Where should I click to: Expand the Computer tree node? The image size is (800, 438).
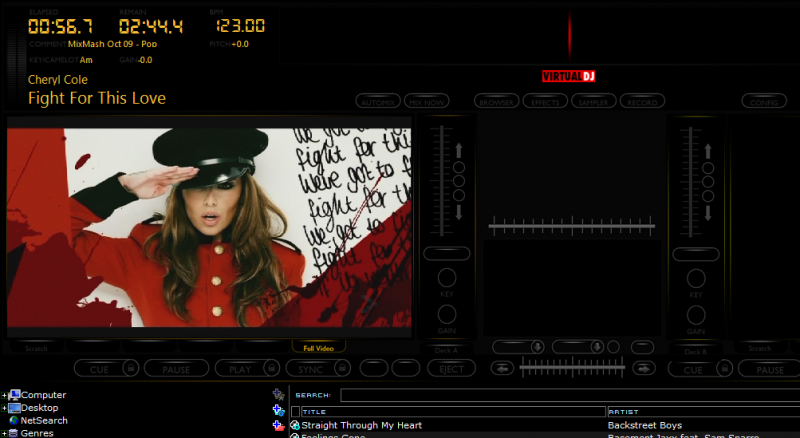coord(4,395)
